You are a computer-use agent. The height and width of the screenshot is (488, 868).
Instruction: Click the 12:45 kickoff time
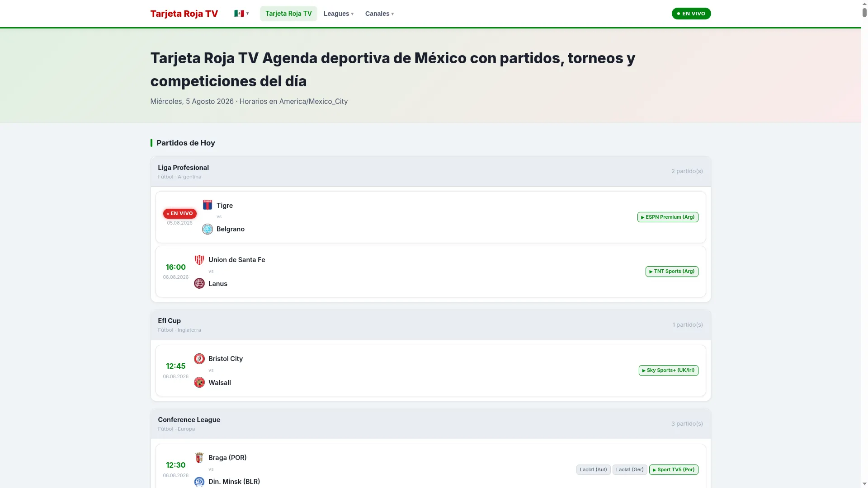[x=175, y=366]
